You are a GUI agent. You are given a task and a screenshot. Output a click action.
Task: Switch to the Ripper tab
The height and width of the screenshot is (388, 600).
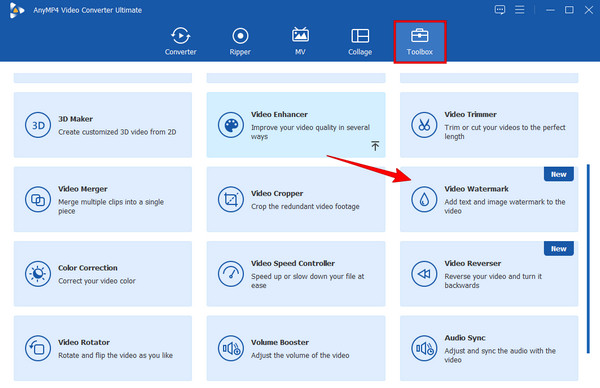tap(240, 41)
